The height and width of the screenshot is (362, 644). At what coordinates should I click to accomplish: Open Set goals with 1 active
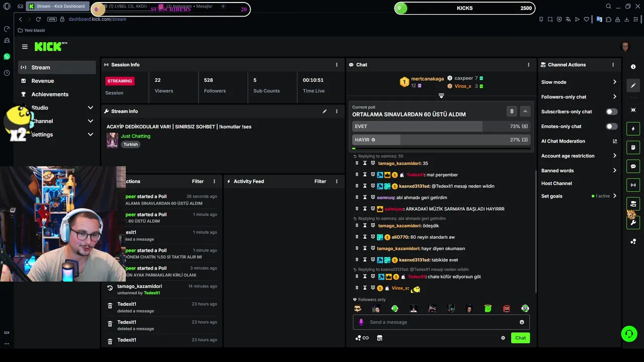tap(579, 196)
